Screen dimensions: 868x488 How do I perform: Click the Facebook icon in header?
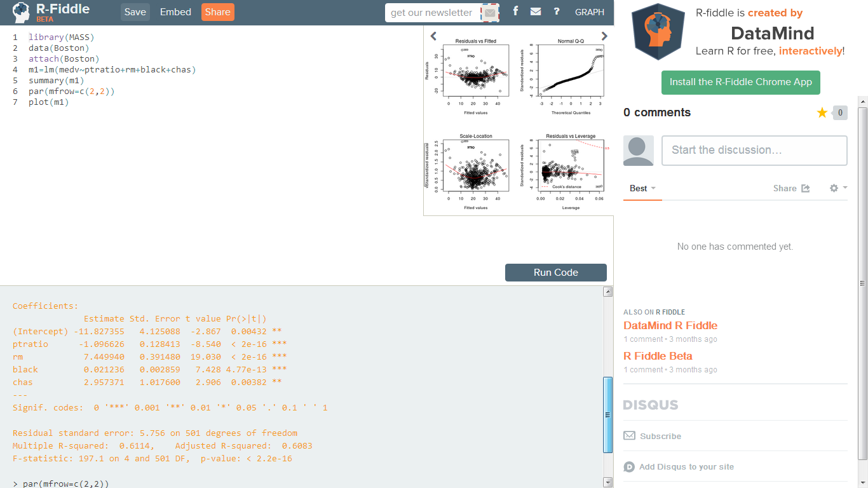(515, 11)
